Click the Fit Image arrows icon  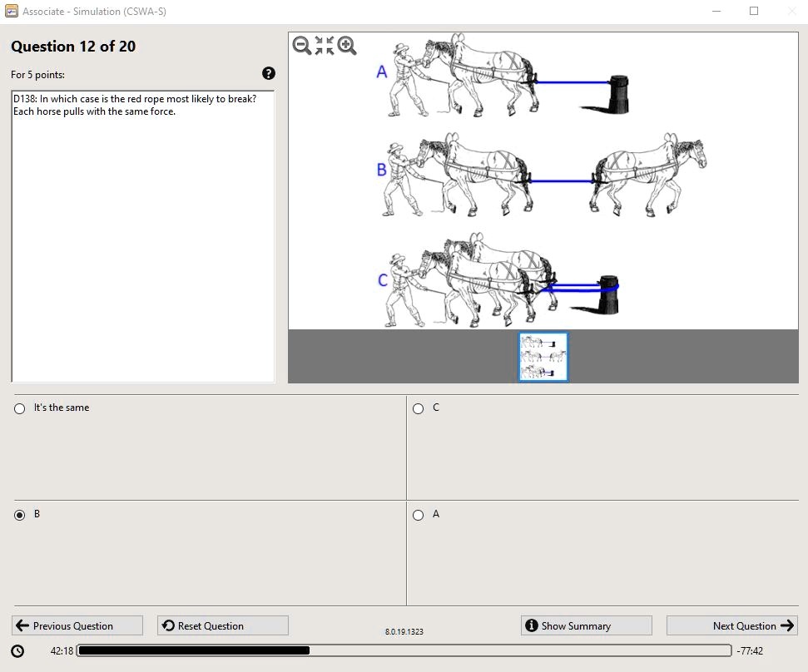[324, 46]
